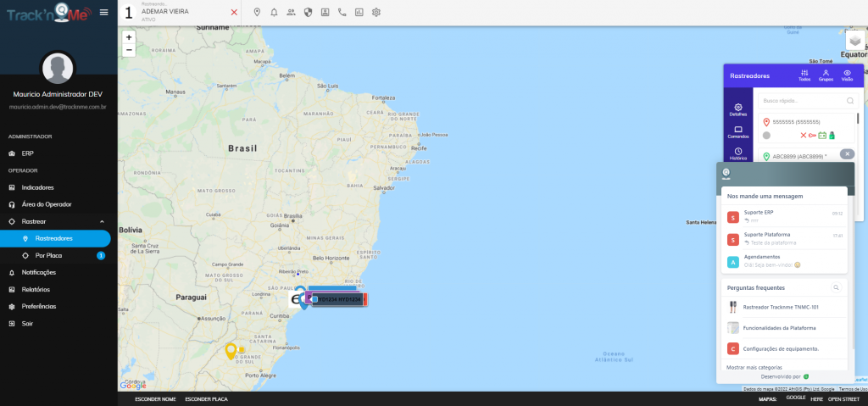Click the phone icon in the top toolbar

pos(342,12)
